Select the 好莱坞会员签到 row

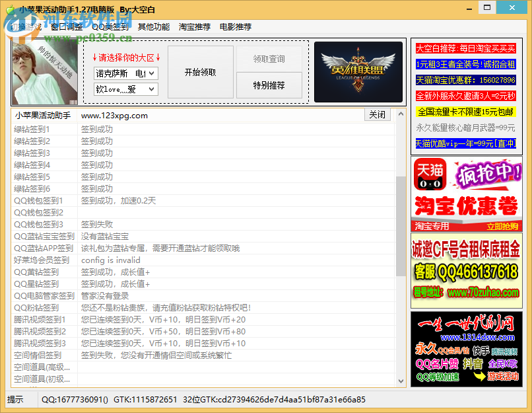203,260
